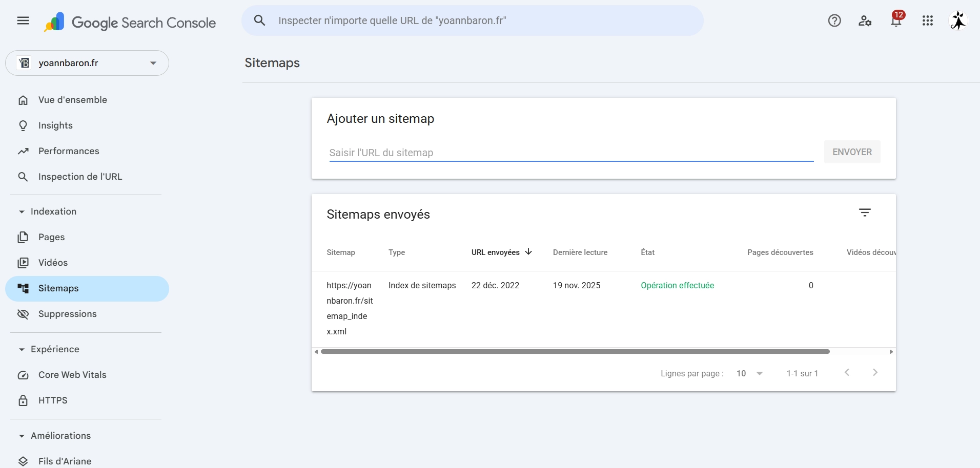The height and width of the screenshot is (468, 980).
Task: Open Fils d'Ariane report
Action: coord(87,461)
